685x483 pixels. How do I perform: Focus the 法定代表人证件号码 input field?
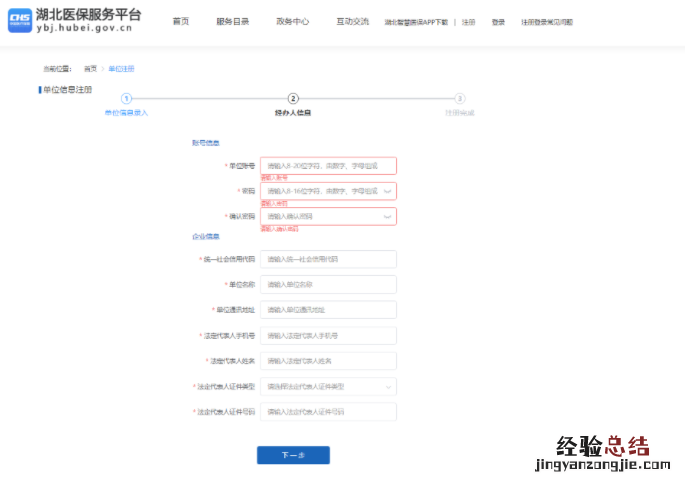(x=328, y=412)
